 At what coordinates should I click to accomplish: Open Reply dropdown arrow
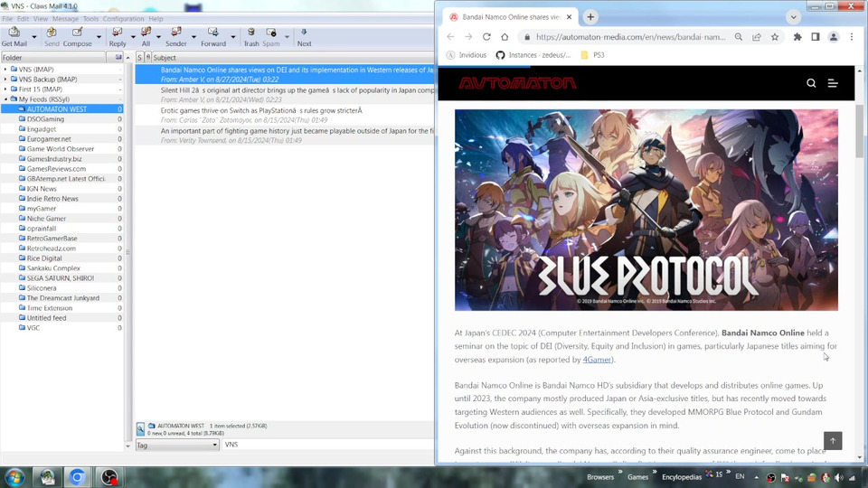click(133, 38)
